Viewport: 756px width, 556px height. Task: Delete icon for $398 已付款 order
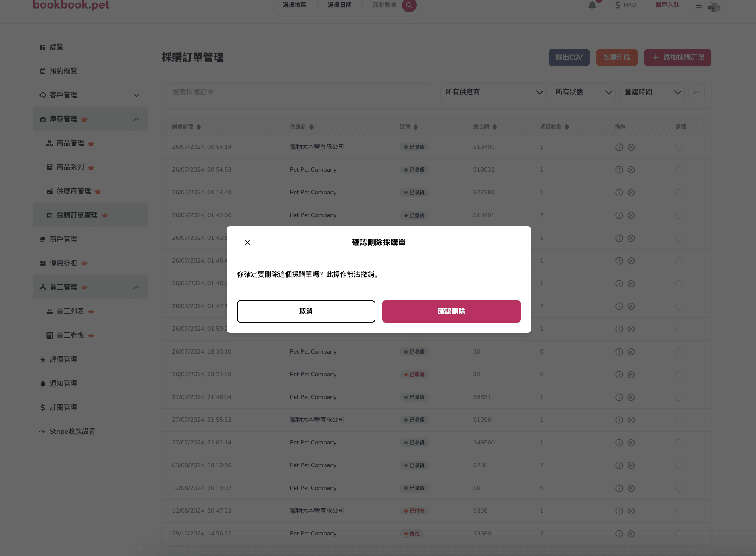(x=631, y=511)
